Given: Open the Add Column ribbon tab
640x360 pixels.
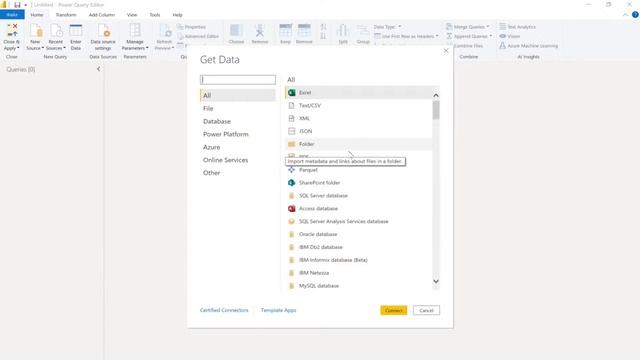Looking at the screenshot, I should (102, 15).
